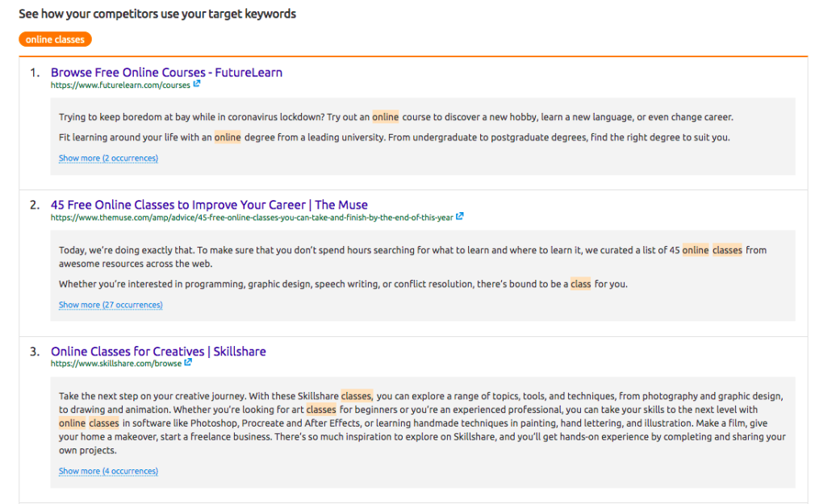This screenshot has width=815, height=504.
Task: Click external link icon beside themuse.com URL
Action: 460,216
